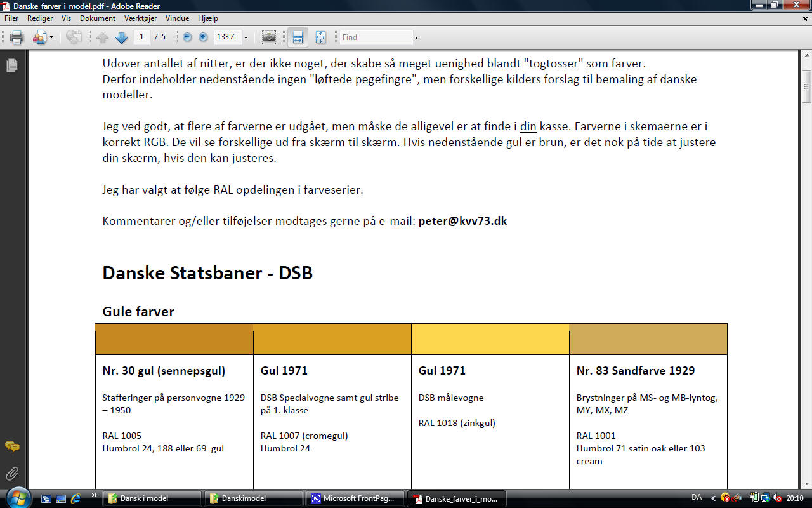Click the "RAL 1007 (cromegul)" text
This screenshot has width=812, height=508.
[304, 436]
